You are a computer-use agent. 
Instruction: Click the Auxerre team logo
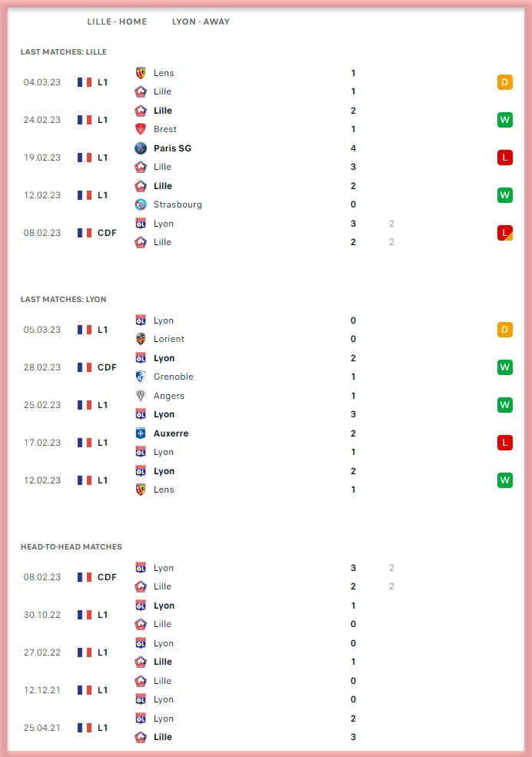coord(141,433)
